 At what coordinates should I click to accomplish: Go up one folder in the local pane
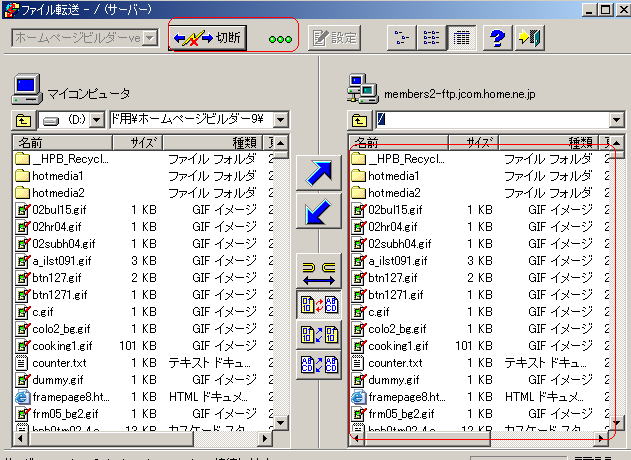[x=22, y=120]
